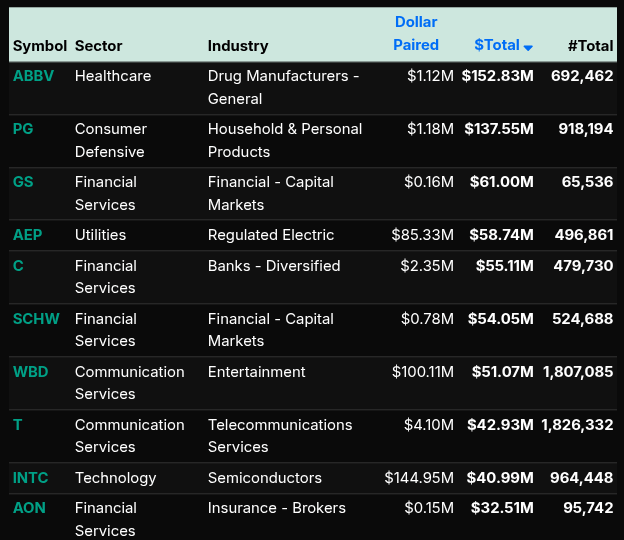Select the Technology sector cell
The height and width of the screenshot is (540, 624).
pos(115,478)
